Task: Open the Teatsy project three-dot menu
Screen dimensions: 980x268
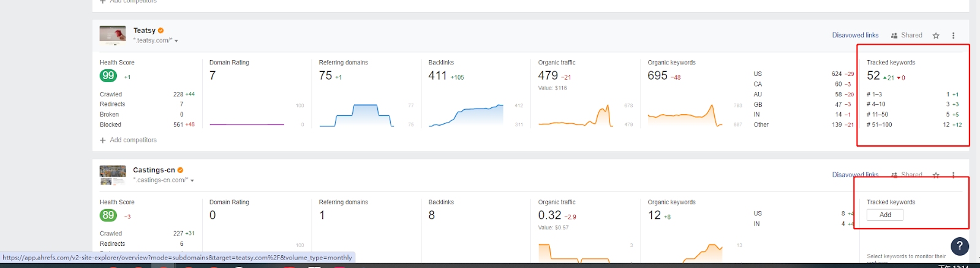Action: (x=953, y=36)
